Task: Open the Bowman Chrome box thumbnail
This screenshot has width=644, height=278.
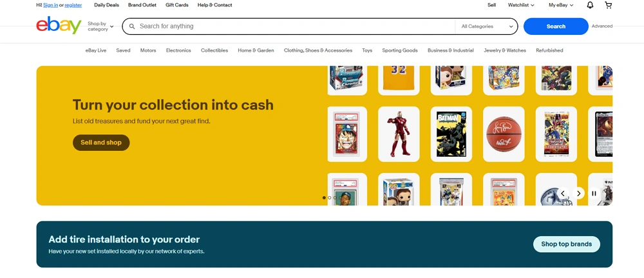Action: pos(347,80)
